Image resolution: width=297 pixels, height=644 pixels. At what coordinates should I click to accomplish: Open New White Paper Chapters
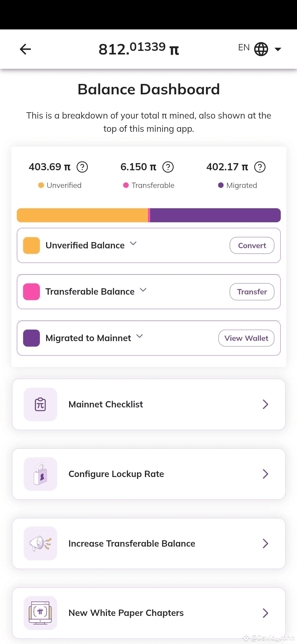tap(148, 613)
